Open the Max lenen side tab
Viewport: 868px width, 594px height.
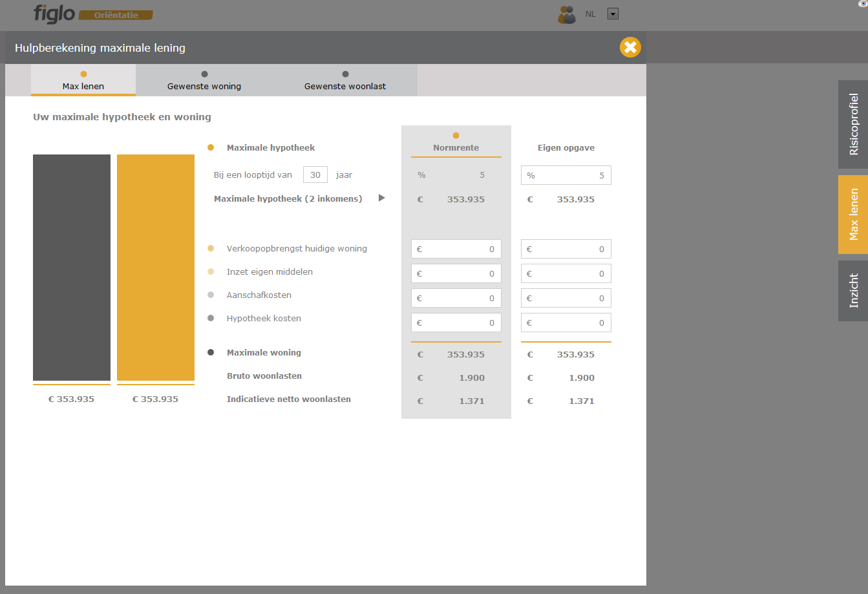click(x=853, y=215)
